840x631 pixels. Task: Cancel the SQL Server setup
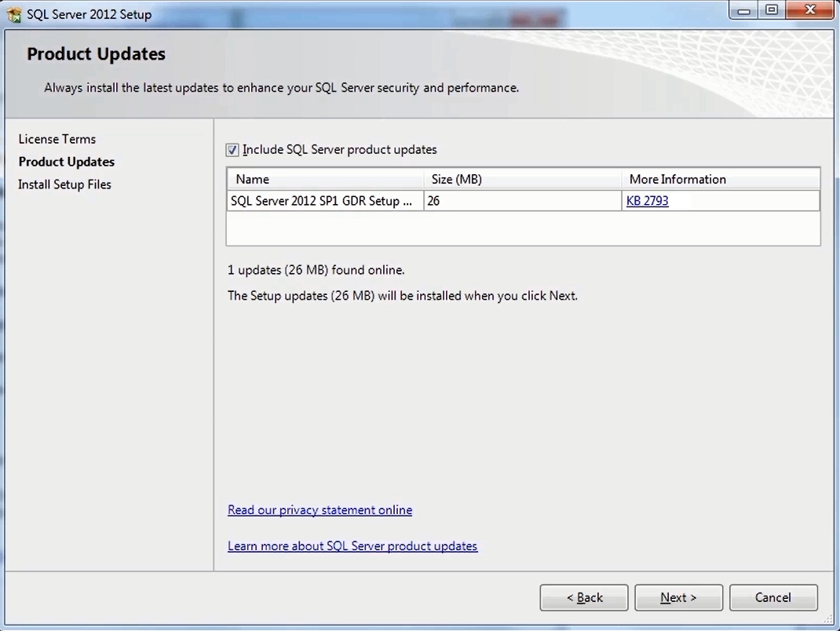(x=773, y=597)
